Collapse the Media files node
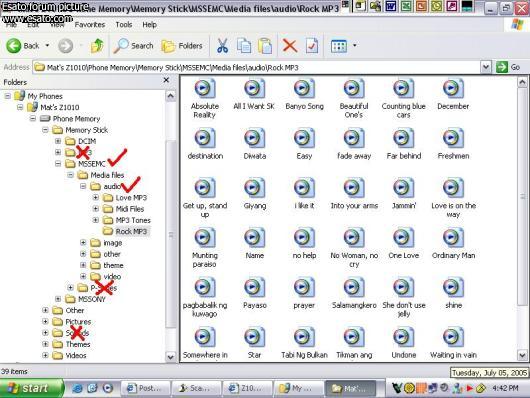Image resolution: width=530 pixels, height=398 pixels. pyautogui.click(x=70, y=175)
